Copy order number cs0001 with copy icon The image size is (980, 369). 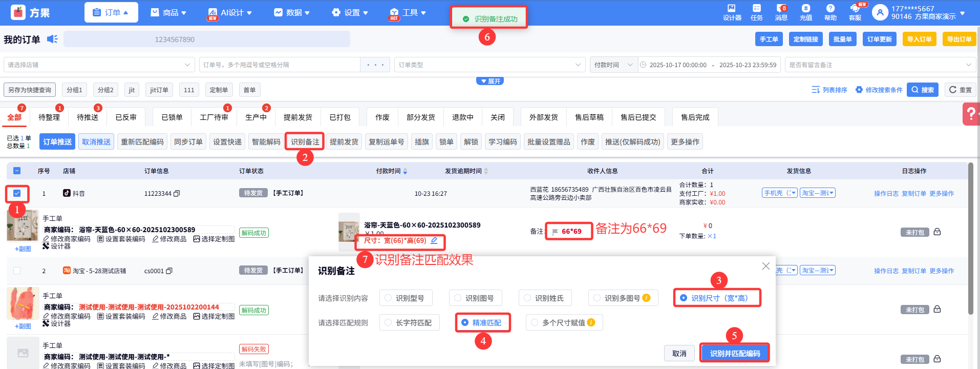tap(169, 271)
